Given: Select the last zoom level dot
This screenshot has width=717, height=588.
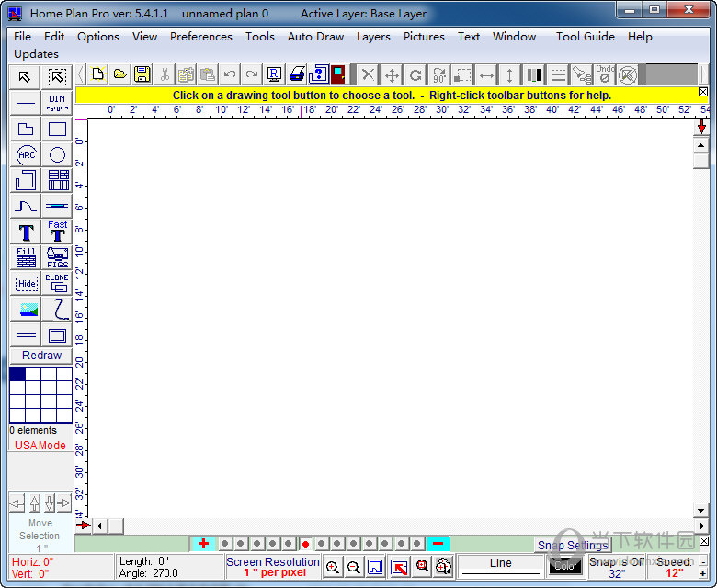Looking at the screenshot, I should [x=416, y=544].
